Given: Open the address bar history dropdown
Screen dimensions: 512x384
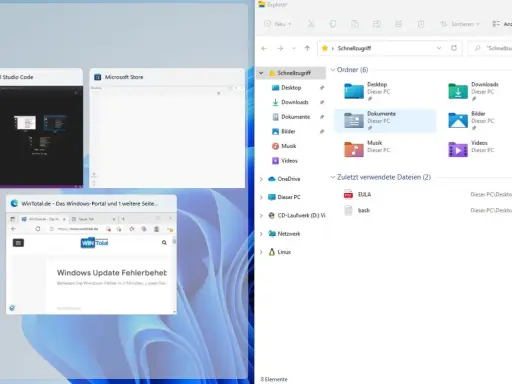Looking at the screenshot, I should 439,48.
